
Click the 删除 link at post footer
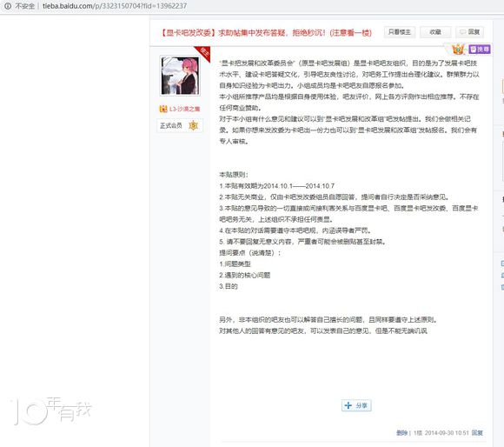coord(401,433)
